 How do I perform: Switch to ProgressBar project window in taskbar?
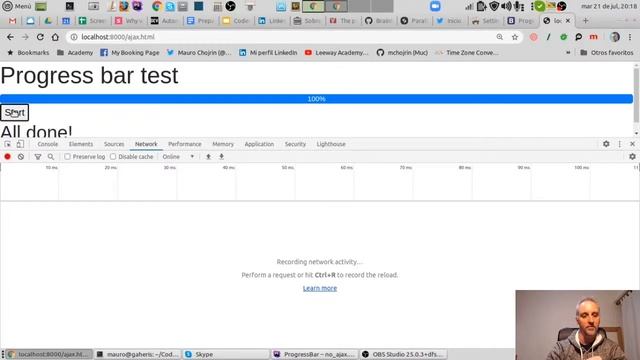pyautogui.click(x=315, y=354)
